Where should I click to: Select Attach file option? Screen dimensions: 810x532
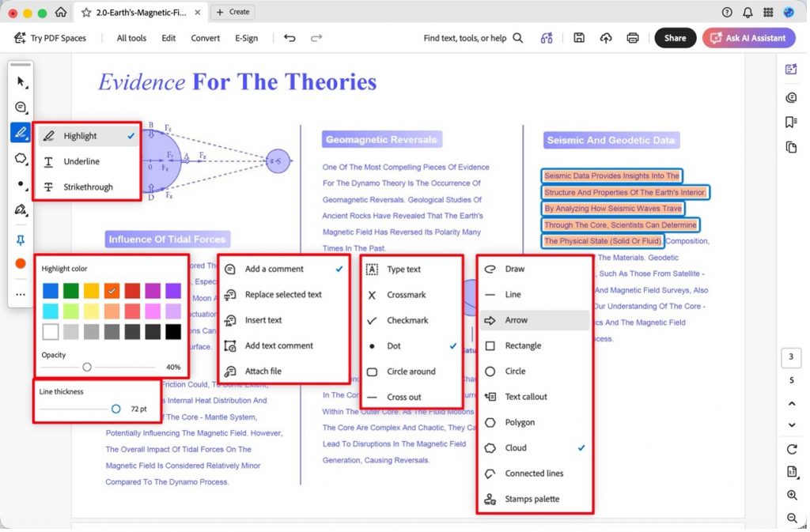[x=284, y=371]
